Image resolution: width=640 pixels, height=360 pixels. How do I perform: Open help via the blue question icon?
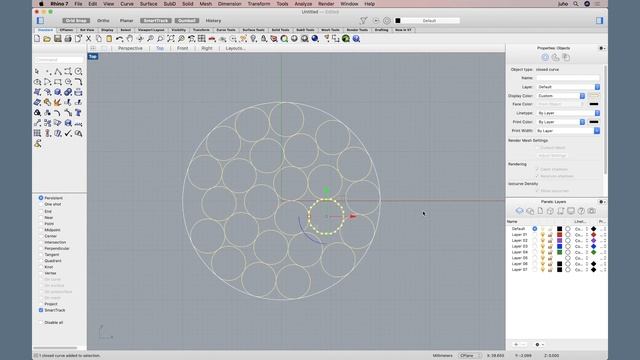(356, 39)
